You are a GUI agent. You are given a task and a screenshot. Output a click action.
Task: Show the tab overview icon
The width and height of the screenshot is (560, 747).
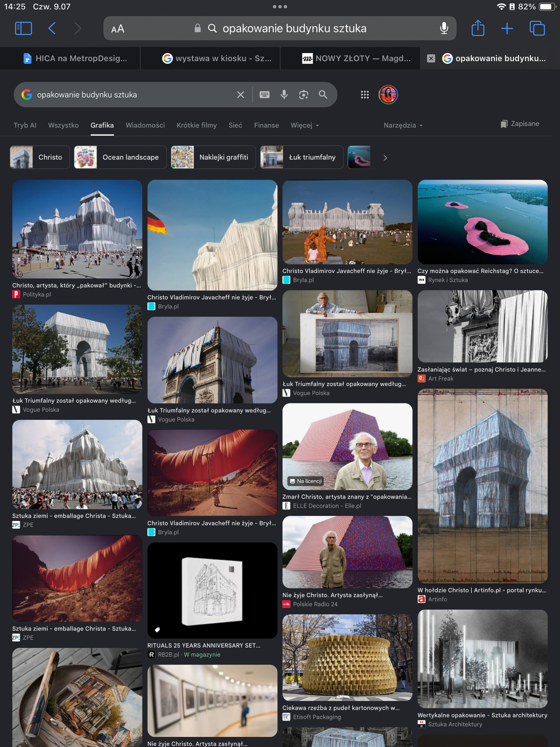coord(537,28)
